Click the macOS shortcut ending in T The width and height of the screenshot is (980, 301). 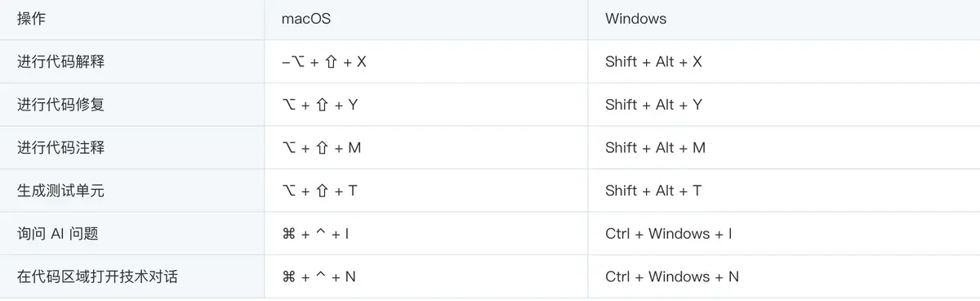[x=319, y=191]
